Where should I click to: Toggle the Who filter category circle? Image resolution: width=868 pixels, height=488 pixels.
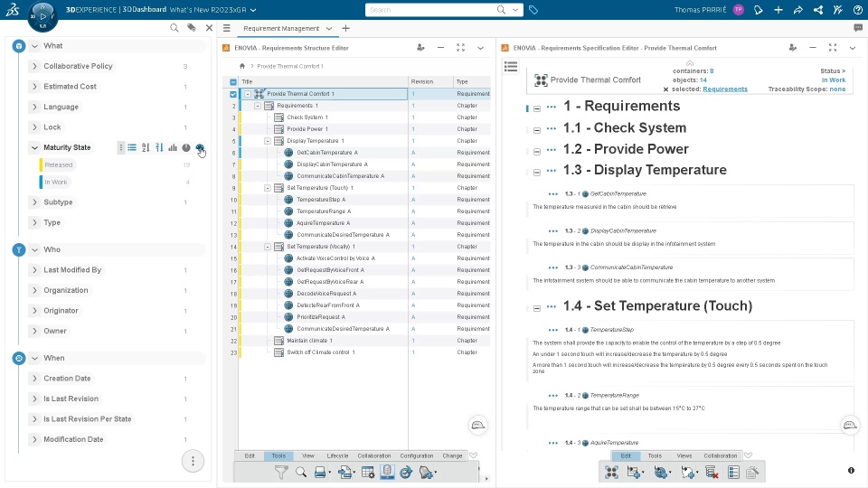pos(19,249)
